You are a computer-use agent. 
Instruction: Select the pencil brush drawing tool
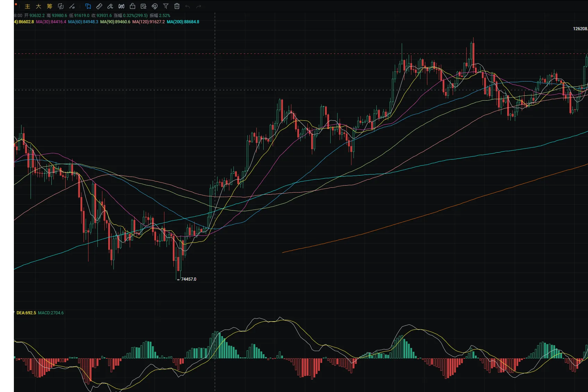pos(110,6)
